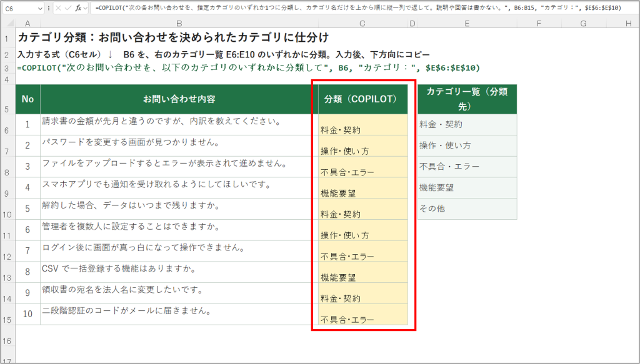
Task: Click category list item 操作・使い方 in column E
Action: (467, 145)
